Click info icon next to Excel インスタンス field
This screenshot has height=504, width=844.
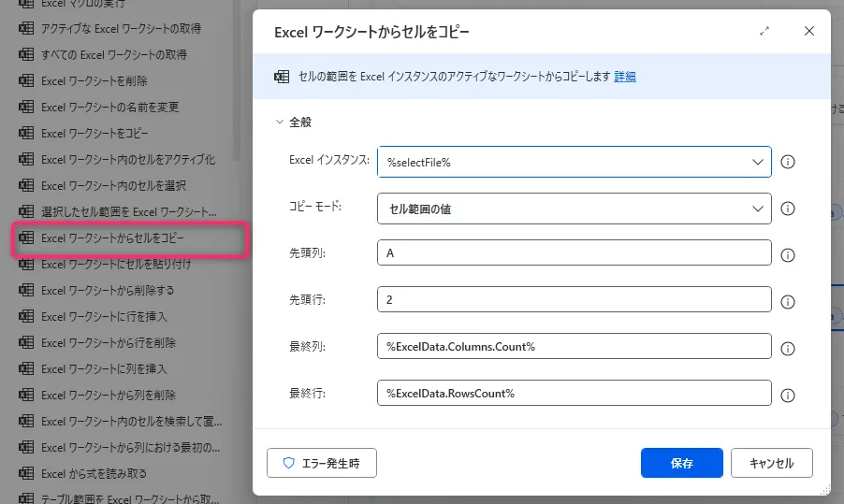click(788, 163)
